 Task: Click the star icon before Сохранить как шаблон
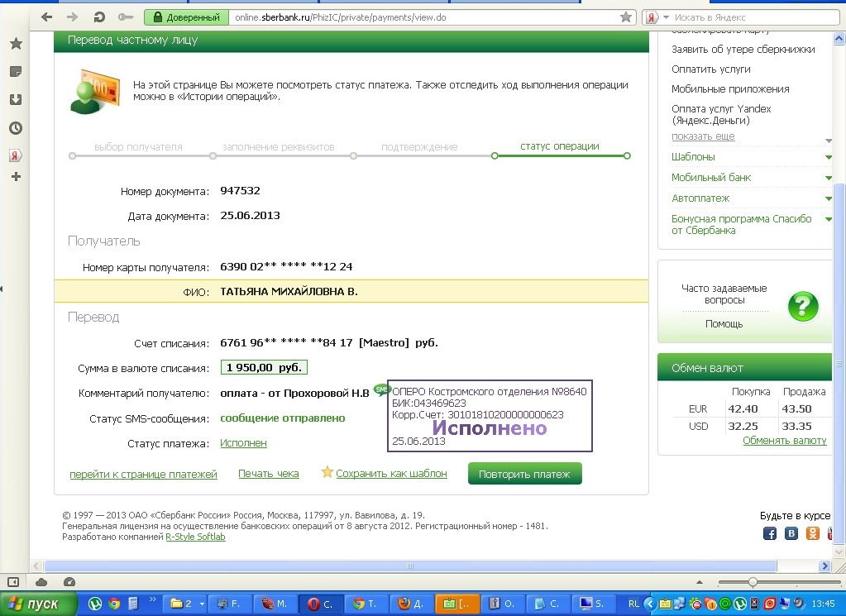[x=327, y=472]
